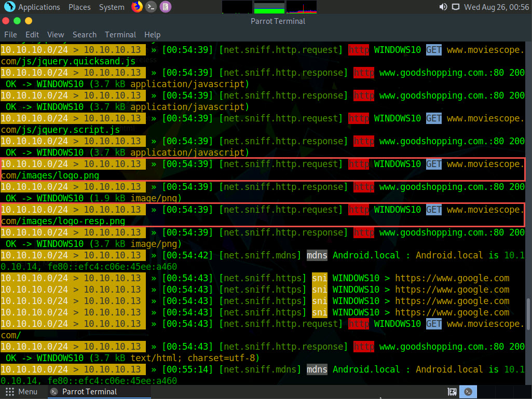Launch Firefox from the top panel
532x399 pixels.
point(137,6)
